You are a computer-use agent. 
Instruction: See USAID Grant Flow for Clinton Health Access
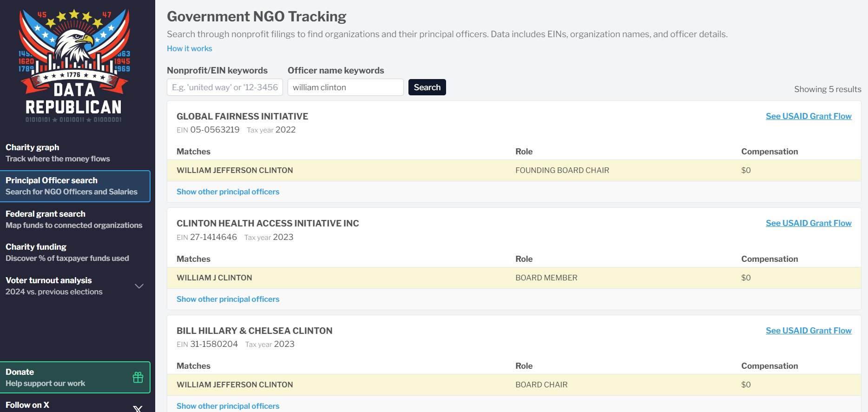click(809, 223)
